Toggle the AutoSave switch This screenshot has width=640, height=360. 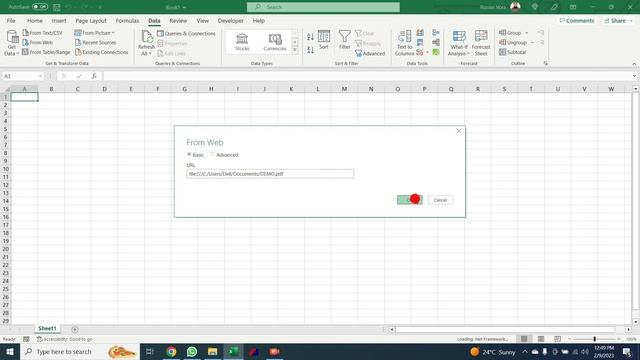(x=40, y=7)
